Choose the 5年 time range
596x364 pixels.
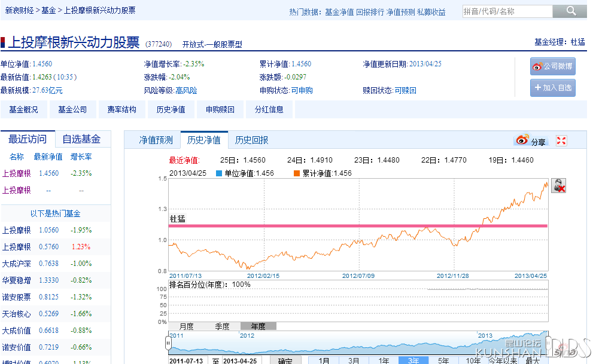coord(443,360)
